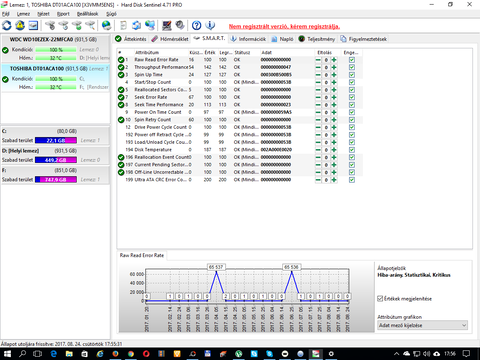The image size is (480, 360).
Task: Toggle the Raw Read Error Rate enable checkbox
Action: tap(352, 60)
